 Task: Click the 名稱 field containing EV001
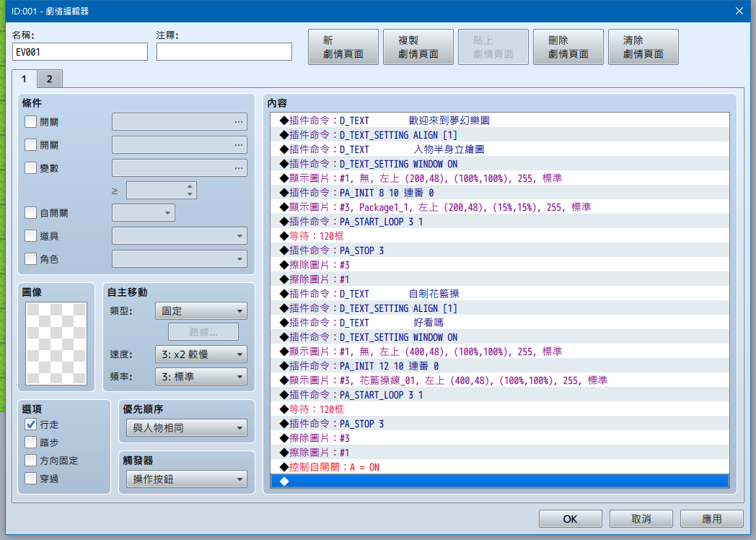click(x=80, y=52)
